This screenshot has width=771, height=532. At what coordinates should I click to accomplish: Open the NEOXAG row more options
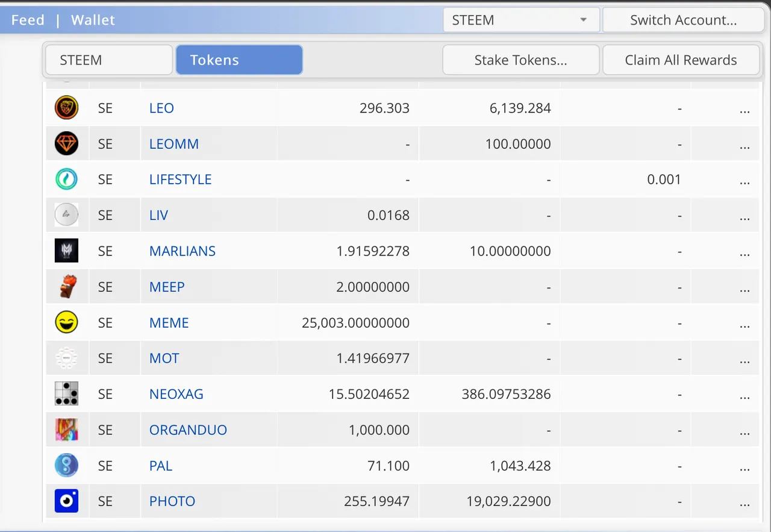pos(744,396)
